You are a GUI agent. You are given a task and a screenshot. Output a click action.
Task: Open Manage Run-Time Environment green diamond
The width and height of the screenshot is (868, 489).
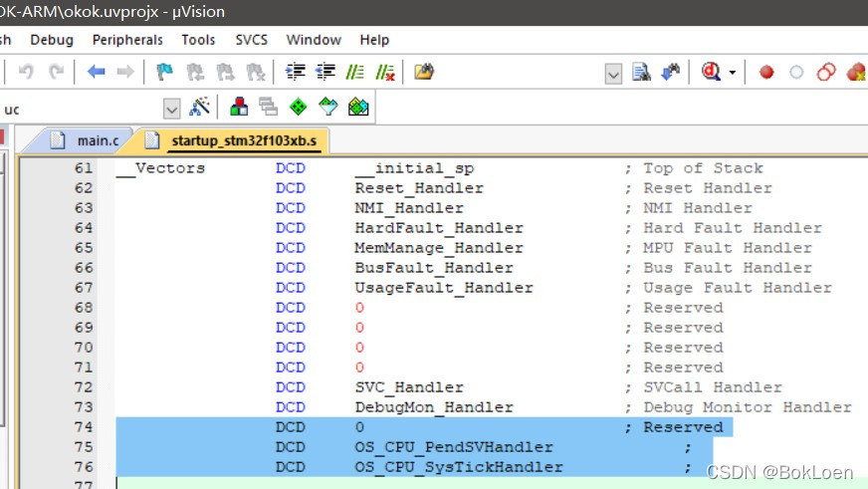(x=299, y=107)
